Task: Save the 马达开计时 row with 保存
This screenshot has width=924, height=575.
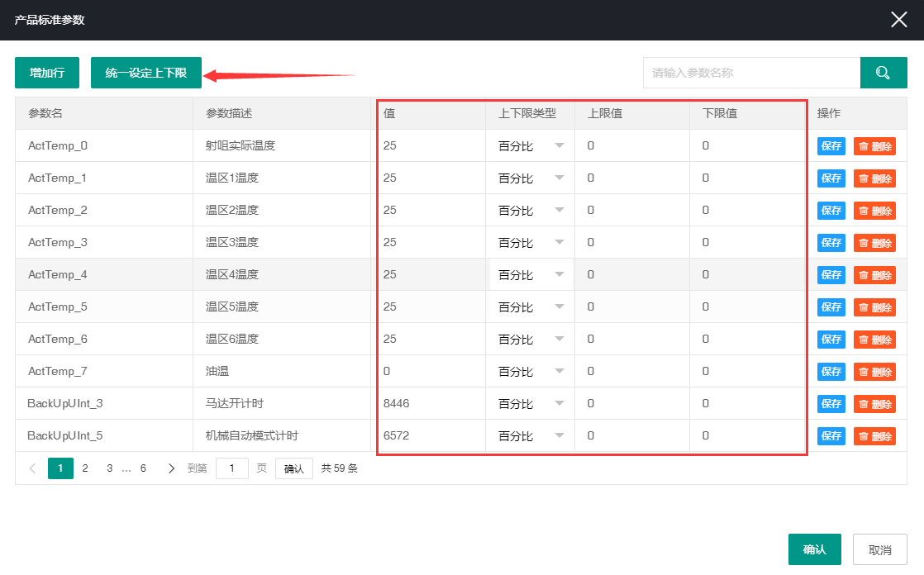Action: tap(831, 403)
